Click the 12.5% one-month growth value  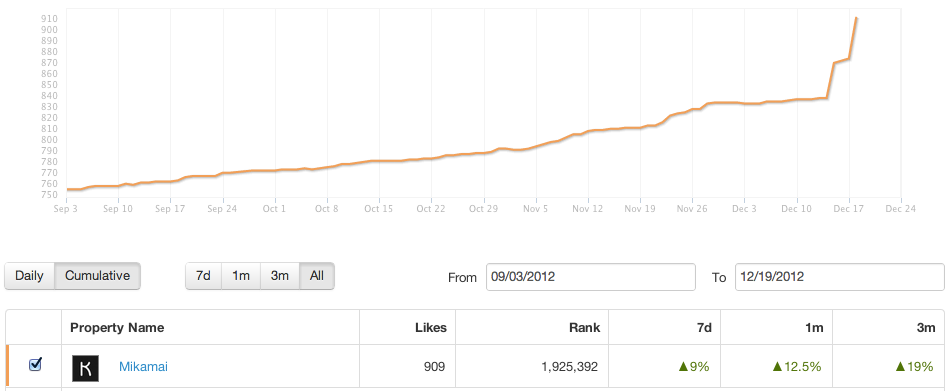pyautogui.click(x=797, y=366)
